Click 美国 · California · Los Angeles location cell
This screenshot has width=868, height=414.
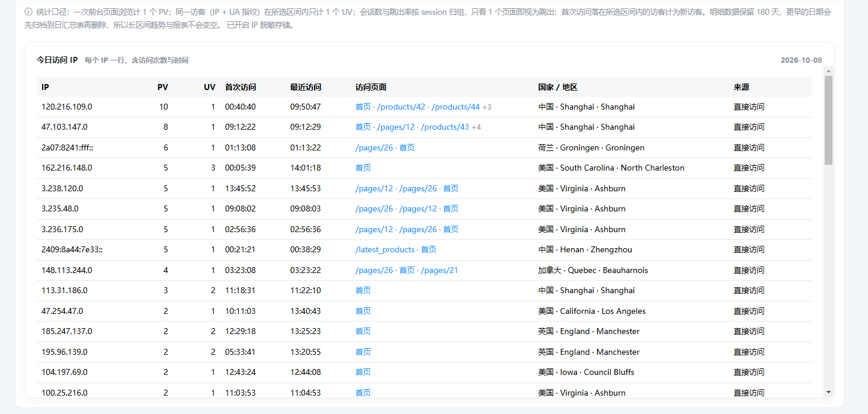(592, 312)
